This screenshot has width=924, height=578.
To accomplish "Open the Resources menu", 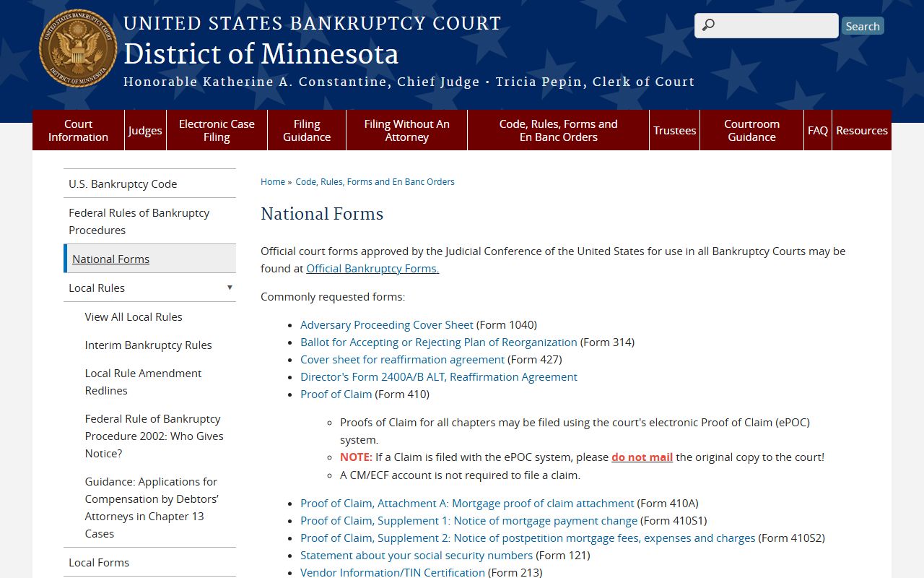I will tap(862, 130).
